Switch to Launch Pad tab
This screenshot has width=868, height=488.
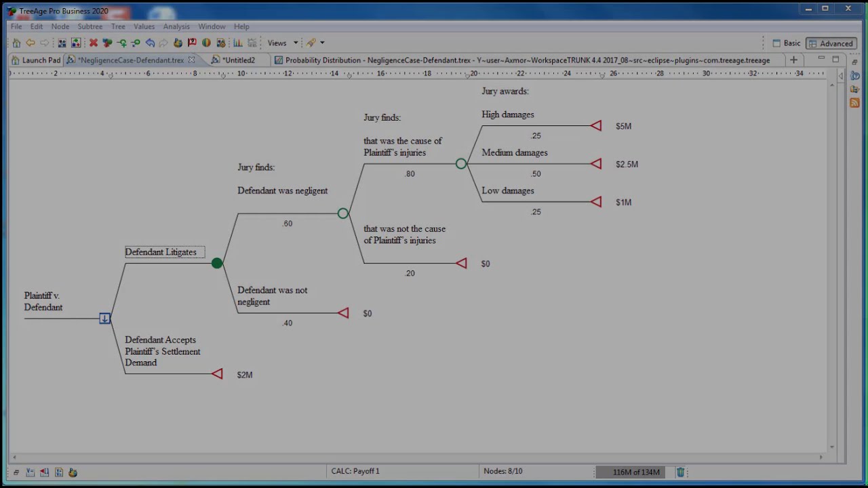[x=35, y=60]
